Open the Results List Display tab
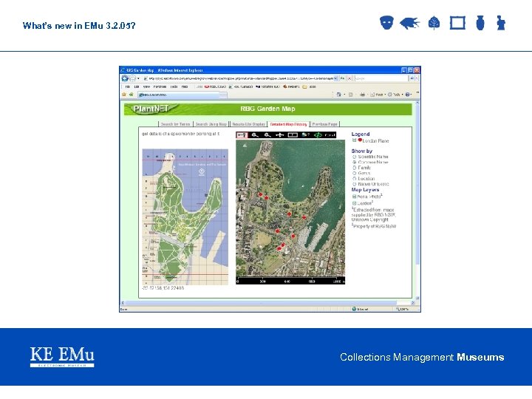Image resolution: width=532 pixels, height=399 pixels. 249,124
